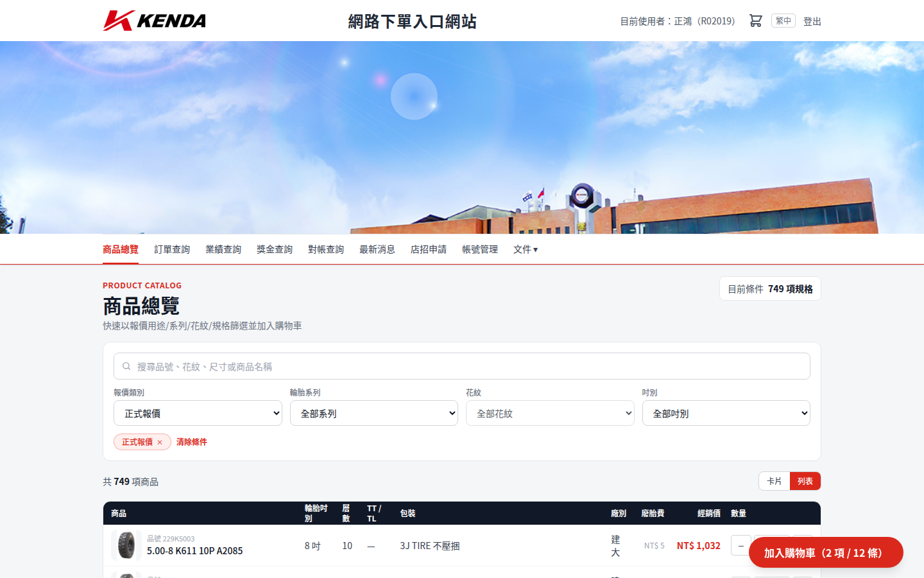Click the 共 749 項商品 count text
This screenshot has height=578, width=924.
[x=131, y=481]
